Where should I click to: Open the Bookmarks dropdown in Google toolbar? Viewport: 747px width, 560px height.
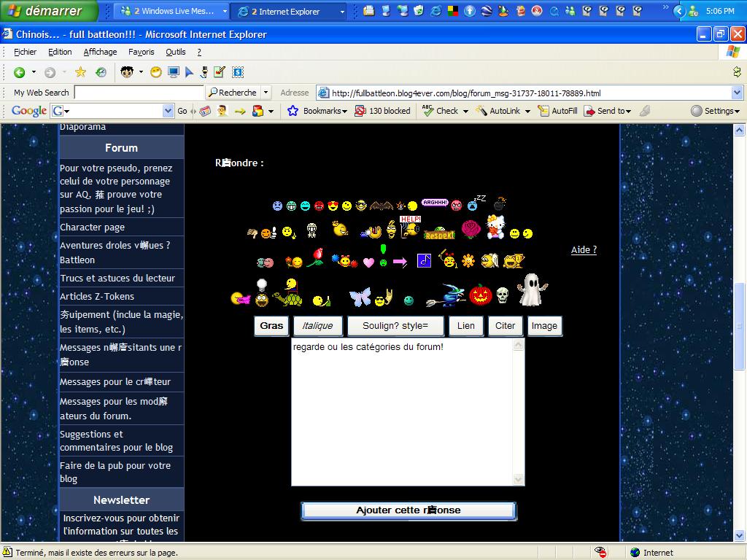tap(319, 111)
